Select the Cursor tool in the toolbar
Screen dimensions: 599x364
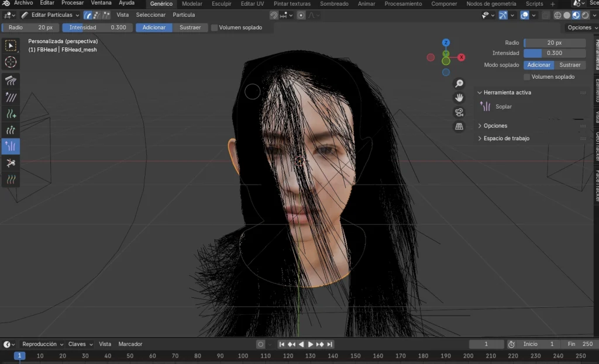click(x=11, y=63)
